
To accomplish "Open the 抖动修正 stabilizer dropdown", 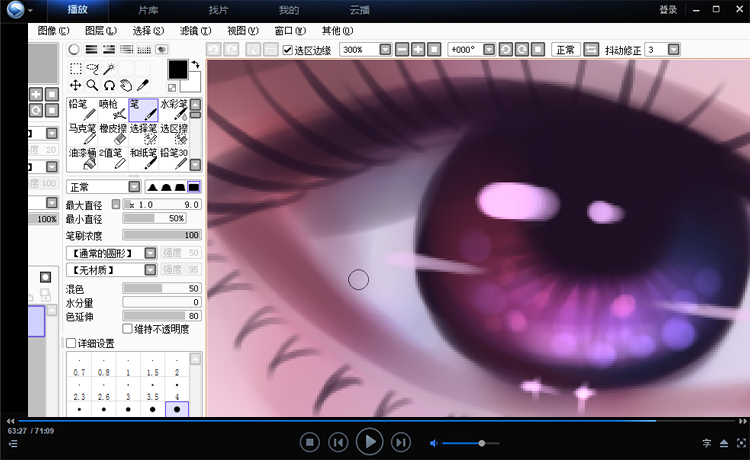I will [673, 50].
